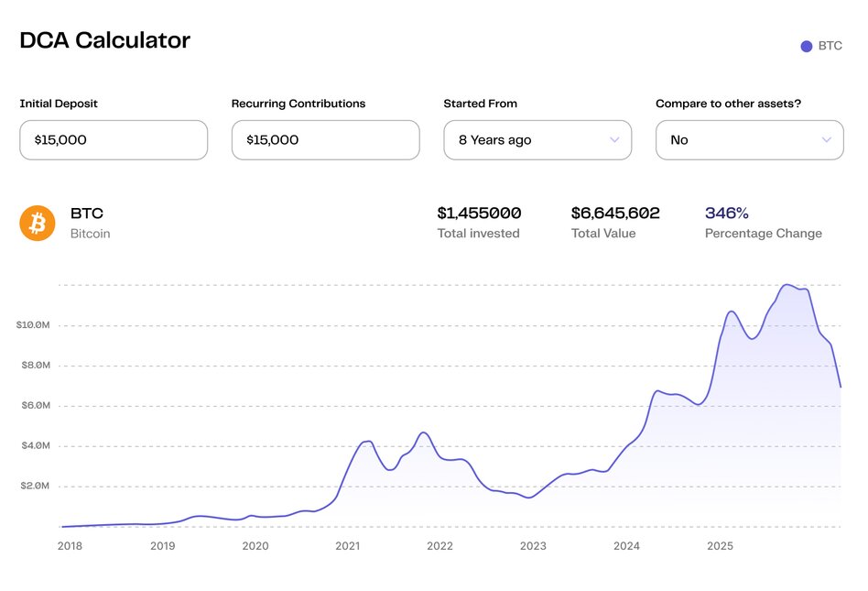Click the DCA Calculator heading
The image size is (868, 591).
coord(104,40)
